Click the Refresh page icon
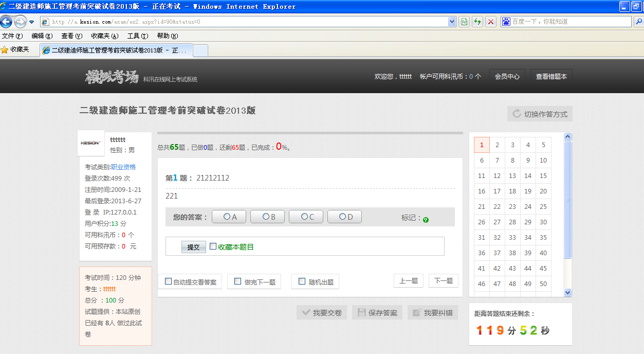Viewport: 644px width, 354px height. (x=477, y=22)
